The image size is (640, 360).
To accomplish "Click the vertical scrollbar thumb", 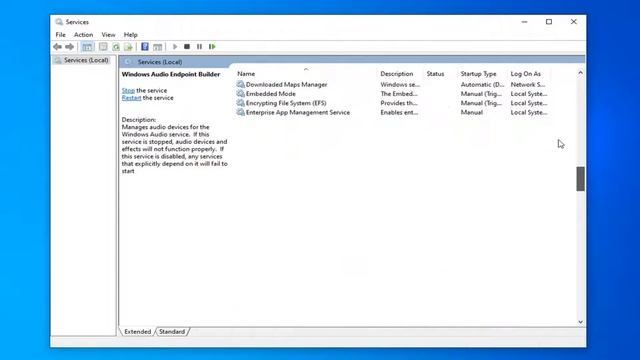I will click(x=580, y=179).
